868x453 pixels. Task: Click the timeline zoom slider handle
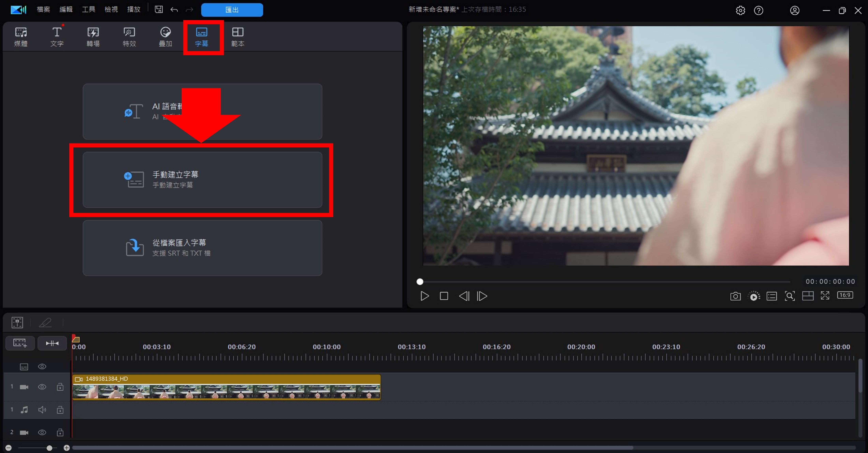(x=50, y=448)
